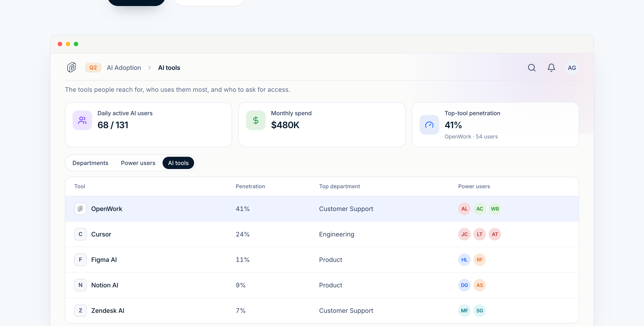Switch to the Departments tab
644x326 pixels.
90,163
